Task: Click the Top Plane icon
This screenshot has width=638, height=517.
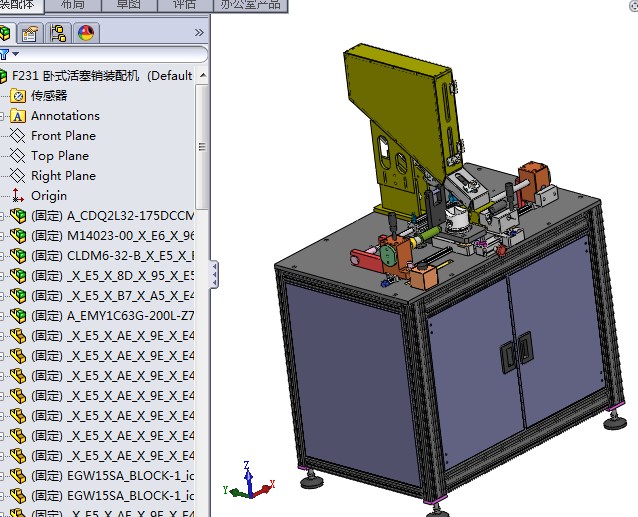Action: [x=17, y=155]
